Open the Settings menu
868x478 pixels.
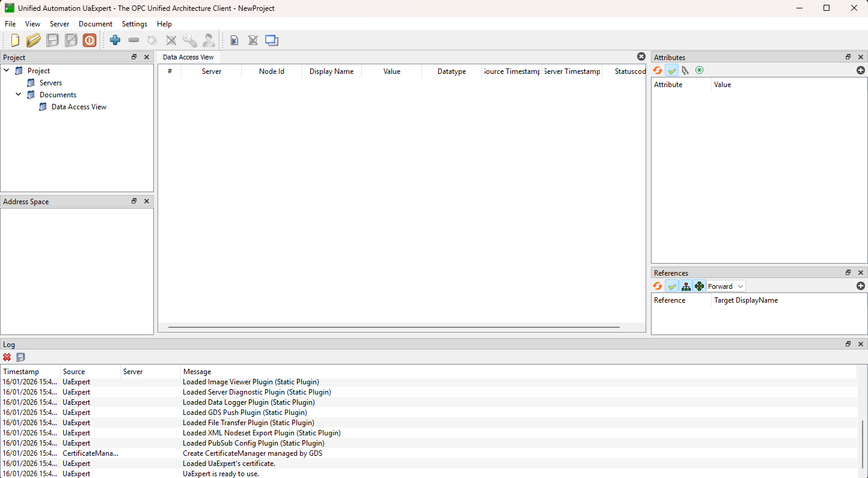point(134,24)
